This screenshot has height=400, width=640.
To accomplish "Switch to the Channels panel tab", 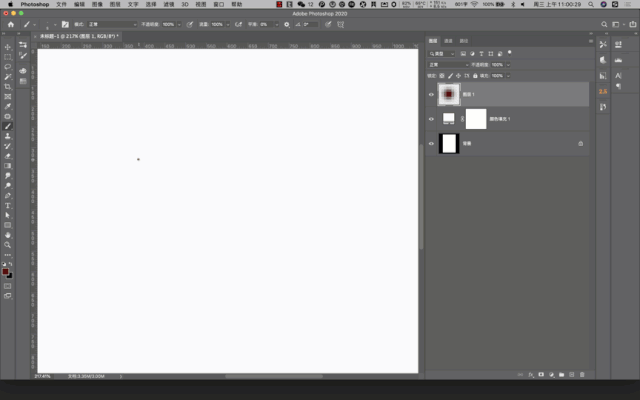I will [448, 41].
